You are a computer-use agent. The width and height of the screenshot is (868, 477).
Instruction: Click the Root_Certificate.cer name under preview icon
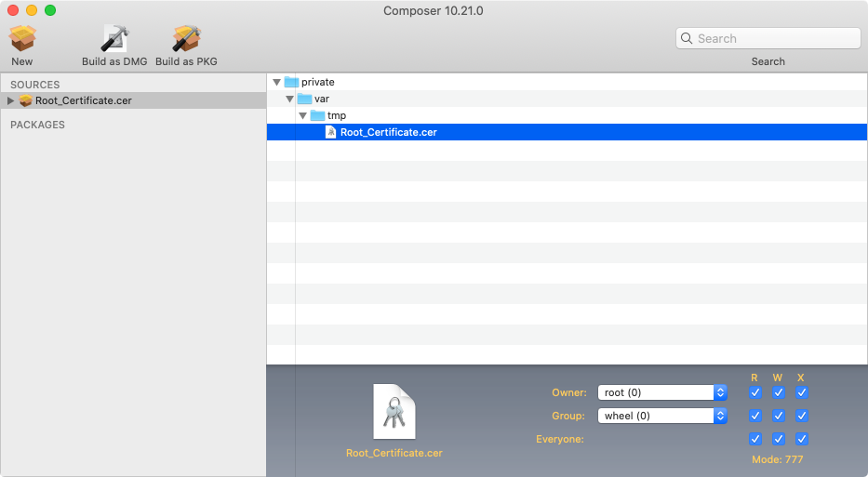(394, 453)
